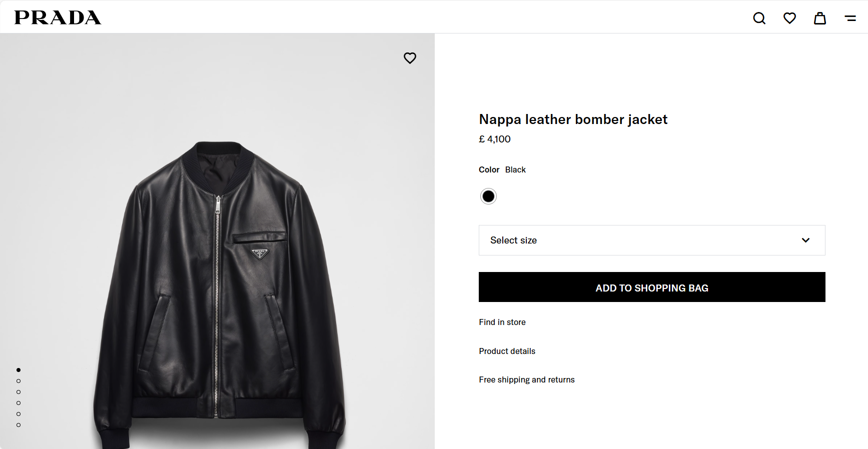Open the shopping bag icon

[819, 18]
